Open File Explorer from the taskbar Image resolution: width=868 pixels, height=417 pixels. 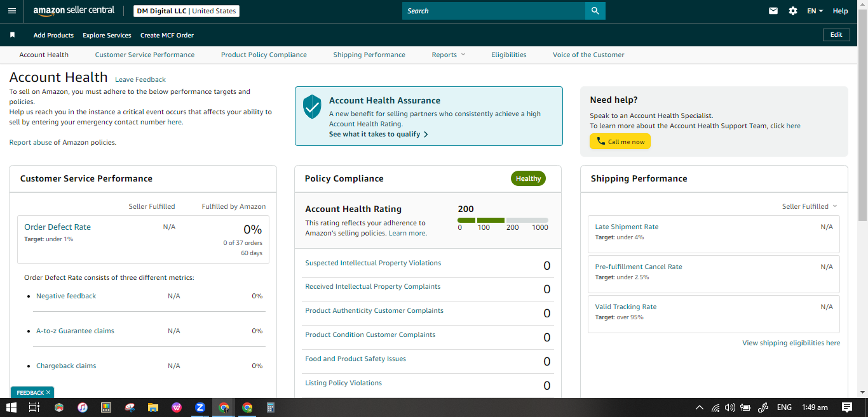(153, 407)
